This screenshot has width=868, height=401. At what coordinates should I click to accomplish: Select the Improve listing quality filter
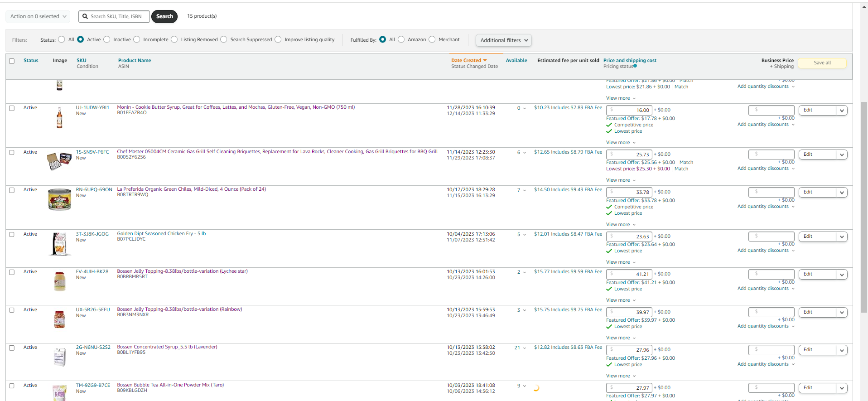(278, 39)
